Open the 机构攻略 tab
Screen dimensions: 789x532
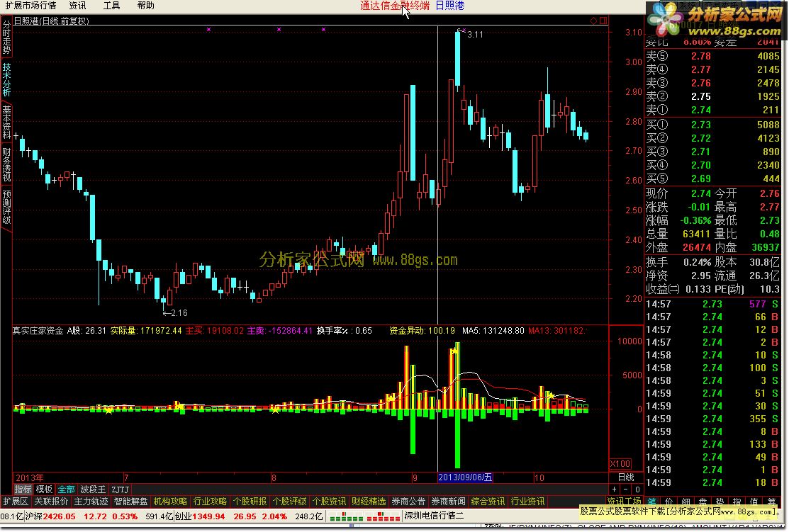pos(171,502)
